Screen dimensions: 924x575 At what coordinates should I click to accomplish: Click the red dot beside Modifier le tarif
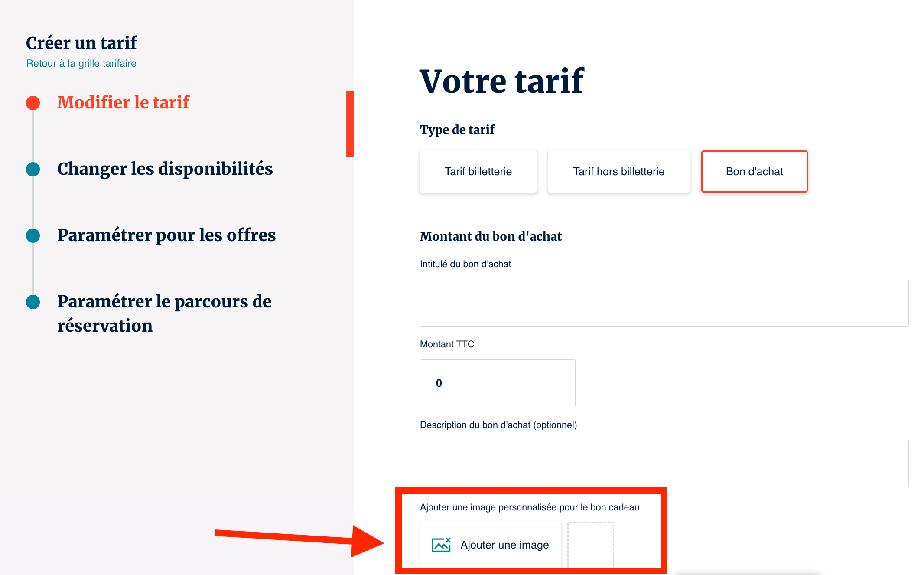click(x=33, y=103)
